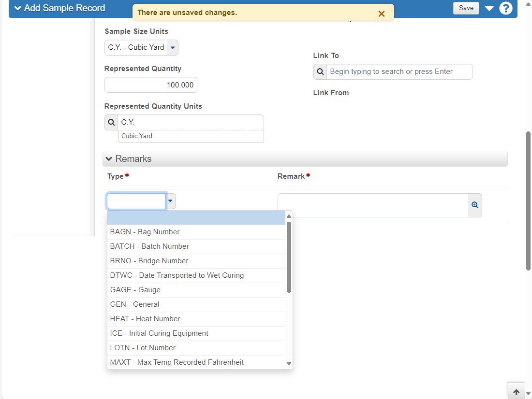
Task: Collapse the Remarks section
Action: coord(108,158)
